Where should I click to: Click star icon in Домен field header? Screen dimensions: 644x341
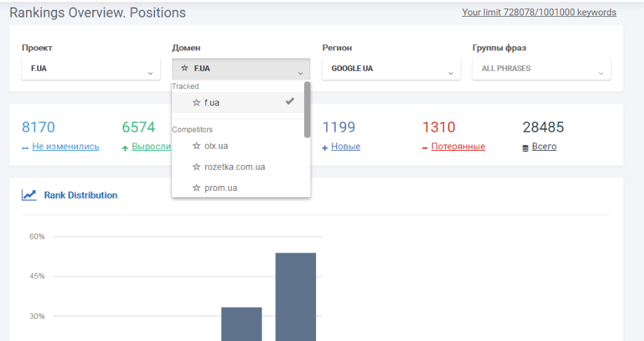185,68
